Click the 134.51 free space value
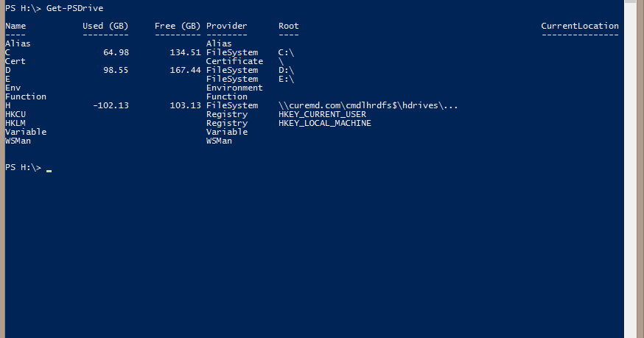644x338 pixels. (185, 52)
